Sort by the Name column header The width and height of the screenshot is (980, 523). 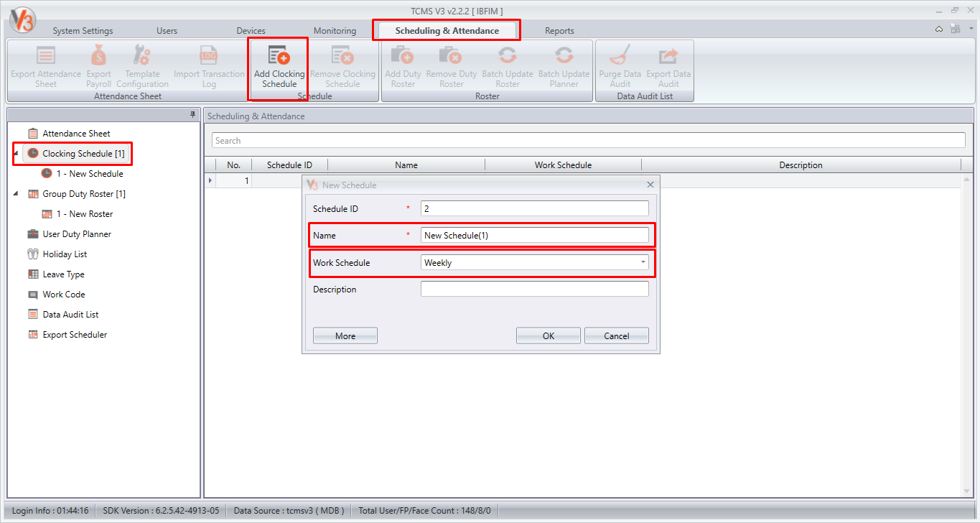[406, 165]
